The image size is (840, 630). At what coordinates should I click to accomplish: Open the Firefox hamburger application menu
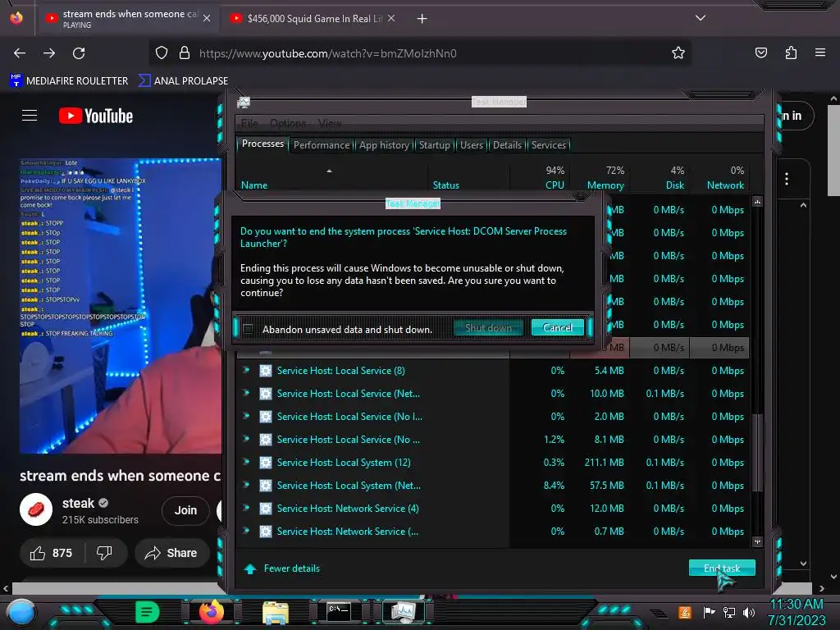[820, 53]
